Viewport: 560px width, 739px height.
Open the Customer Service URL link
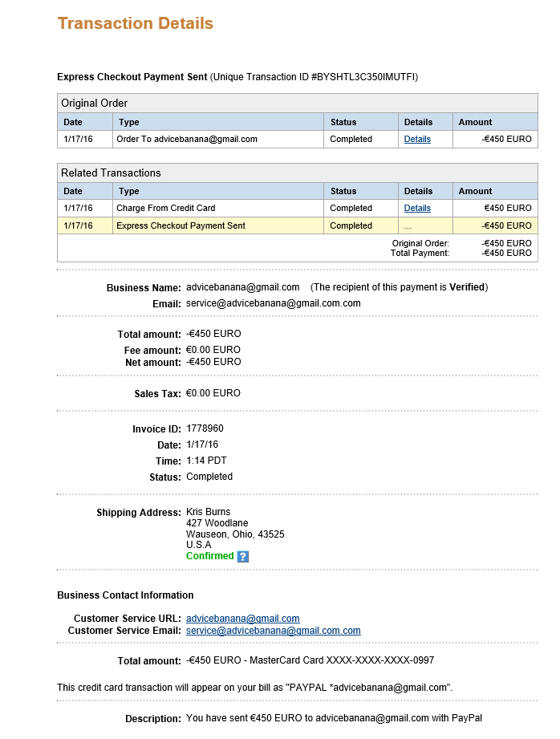click(242, 619)
